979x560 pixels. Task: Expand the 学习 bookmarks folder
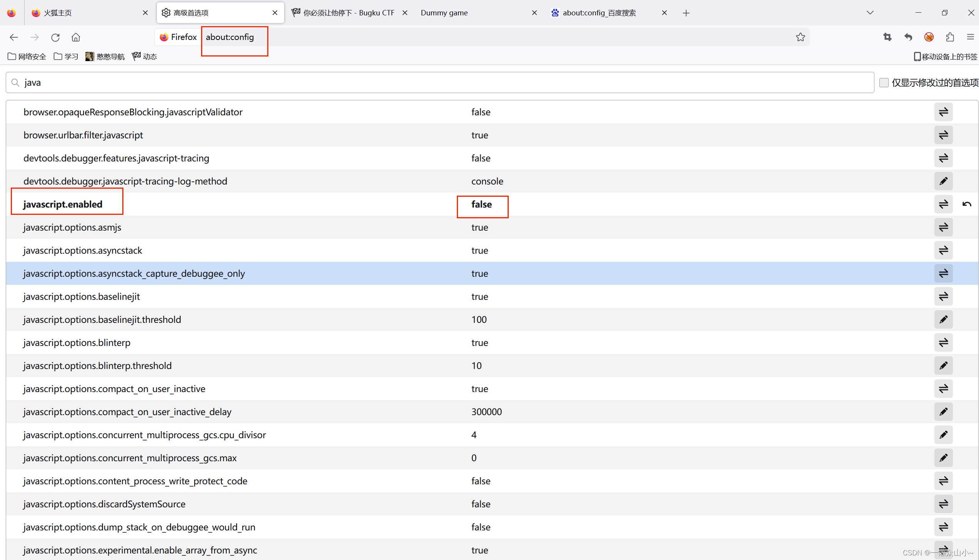[x=66, y=56]
